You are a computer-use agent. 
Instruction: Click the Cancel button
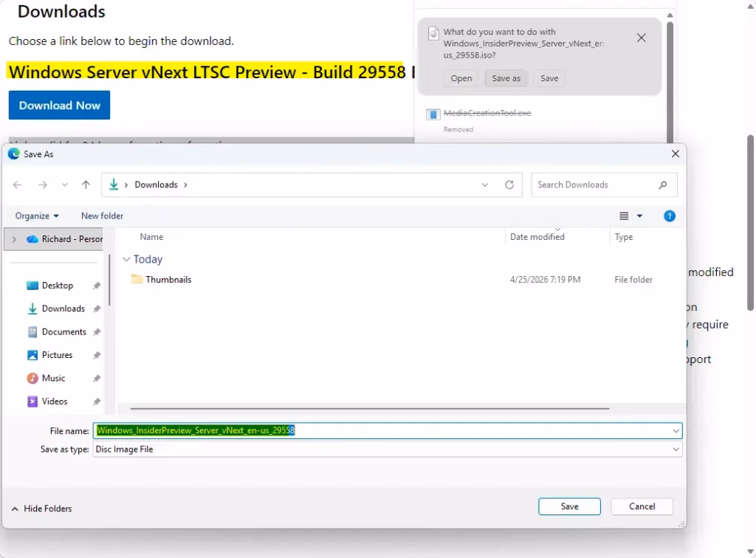pyautogui.click(x=642, y=507)
